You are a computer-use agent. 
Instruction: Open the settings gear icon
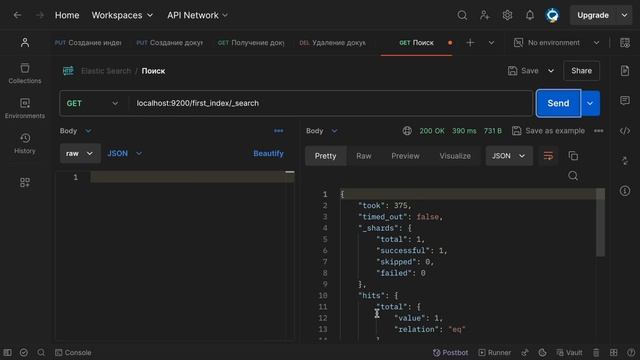pyautogui.click(x=507, y=15)
